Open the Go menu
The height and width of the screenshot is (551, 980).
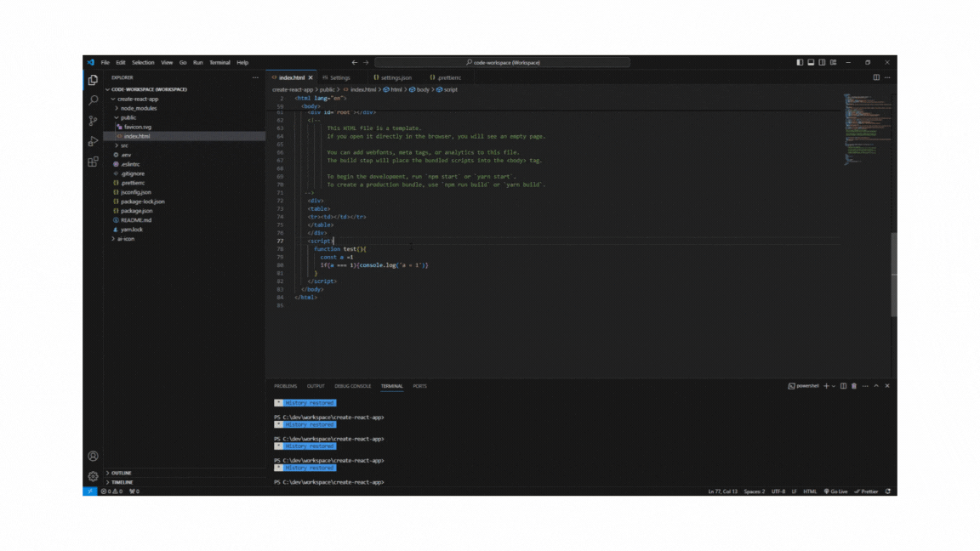(x=183, y=62)
